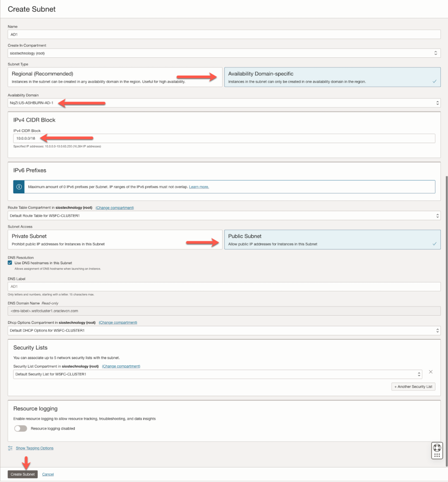Toggle the Resource logging switch
Screen dimensions: 448x482
pos(21,428)
